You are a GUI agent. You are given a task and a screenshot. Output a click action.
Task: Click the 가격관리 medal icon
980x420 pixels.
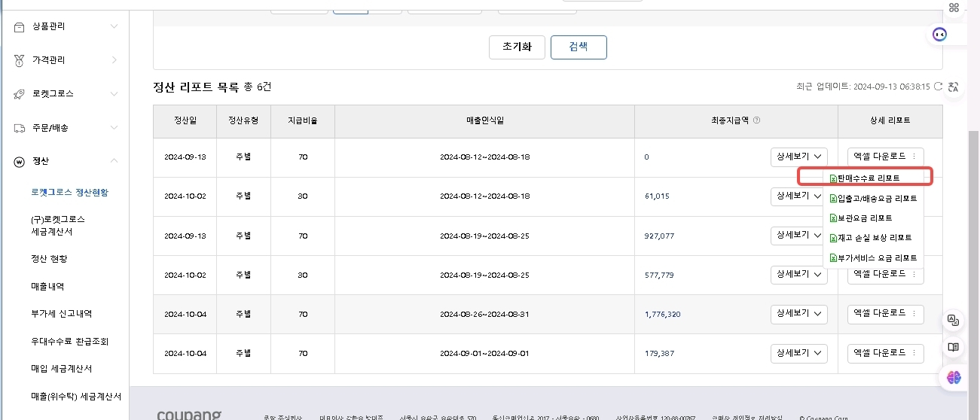coord(20,60)
